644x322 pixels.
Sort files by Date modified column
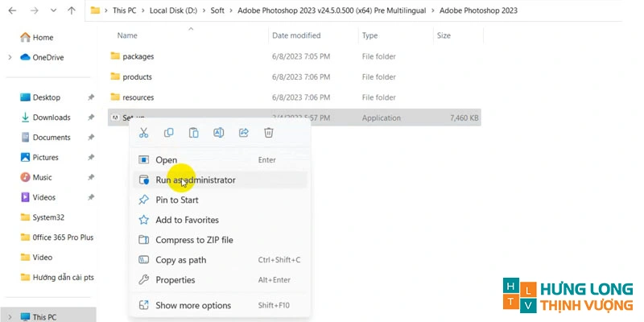tap(296, 35)
